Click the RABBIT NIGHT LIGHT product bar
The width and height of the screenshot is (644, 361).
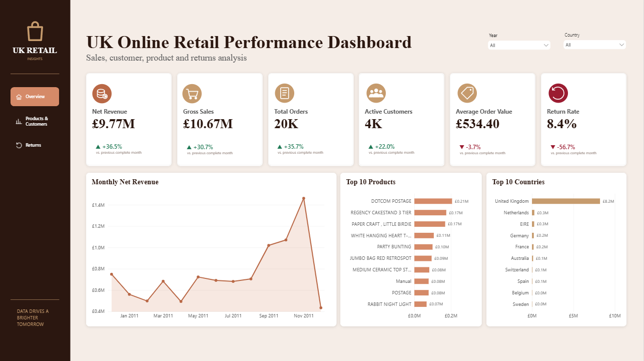click(x=420, y=304)
